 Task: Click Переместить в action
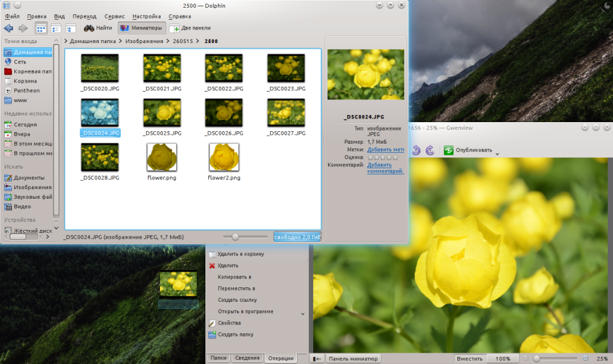click(x=236, y=289)
